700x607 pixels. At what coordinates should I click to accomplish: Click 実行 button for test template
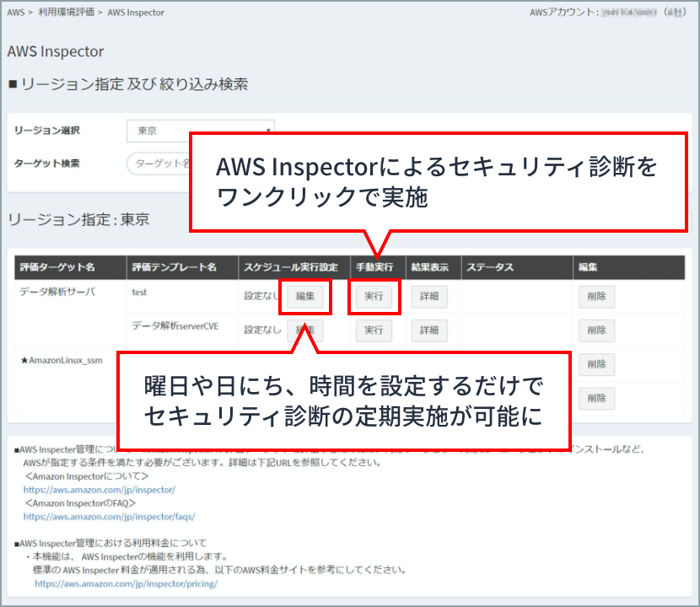pos(374,297)
